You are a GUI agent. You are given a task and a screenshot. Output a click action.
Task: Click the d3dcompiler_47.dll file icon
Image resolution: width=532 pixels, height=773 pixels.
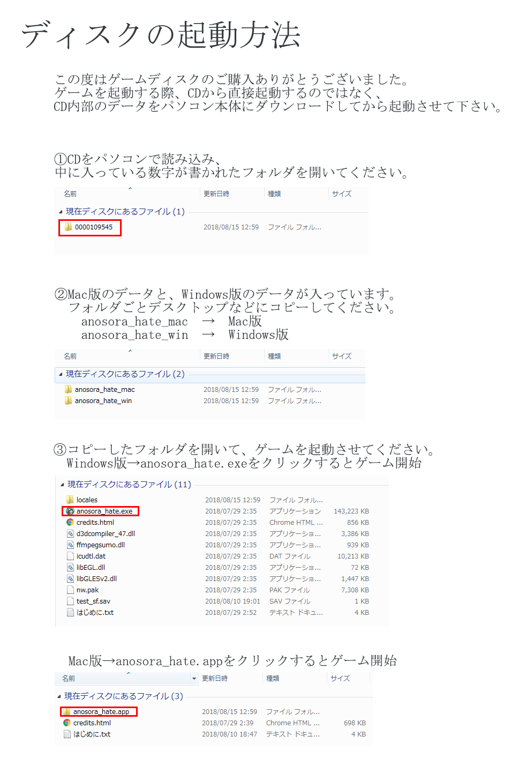pos(70,533)
